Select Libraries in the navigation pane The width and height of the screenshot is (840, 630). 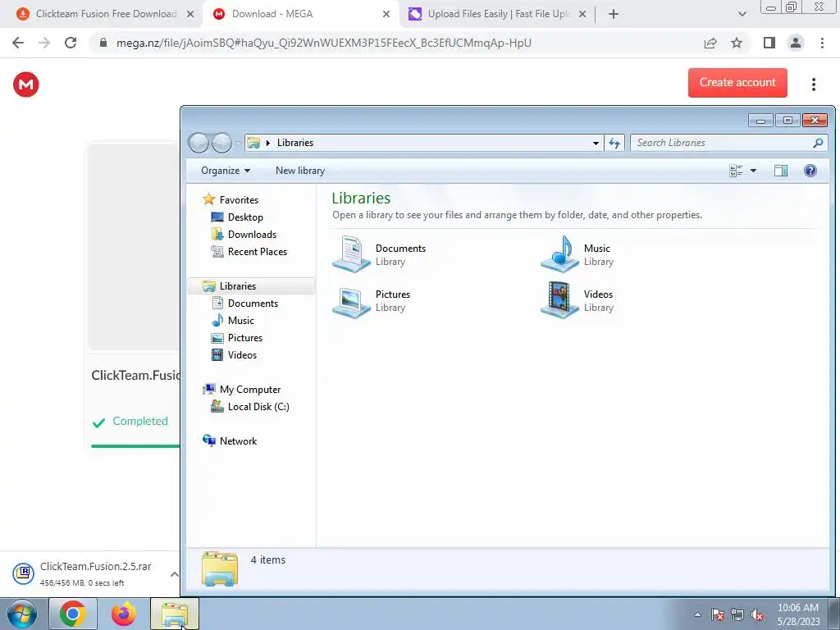click(251, 286)
